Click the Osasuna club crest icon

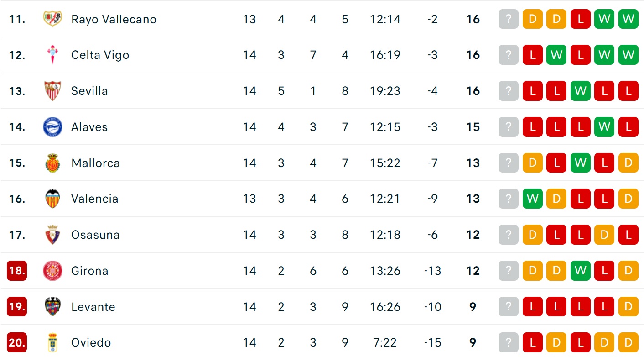(x=52, y=235)
